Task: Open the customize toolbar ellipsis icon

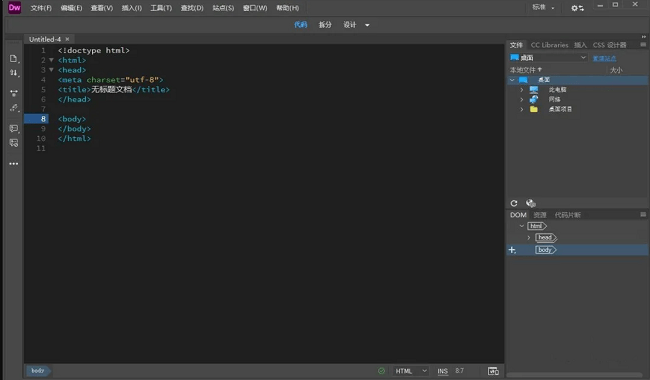Action: (14, 164)
